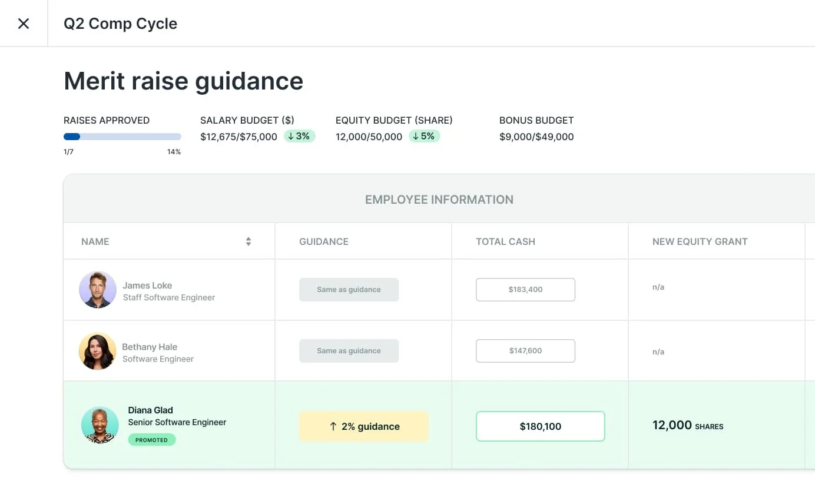Screen dimensions: 815x504
Task: Click the Raises Approved progress bar
Action: coord(122,137)
